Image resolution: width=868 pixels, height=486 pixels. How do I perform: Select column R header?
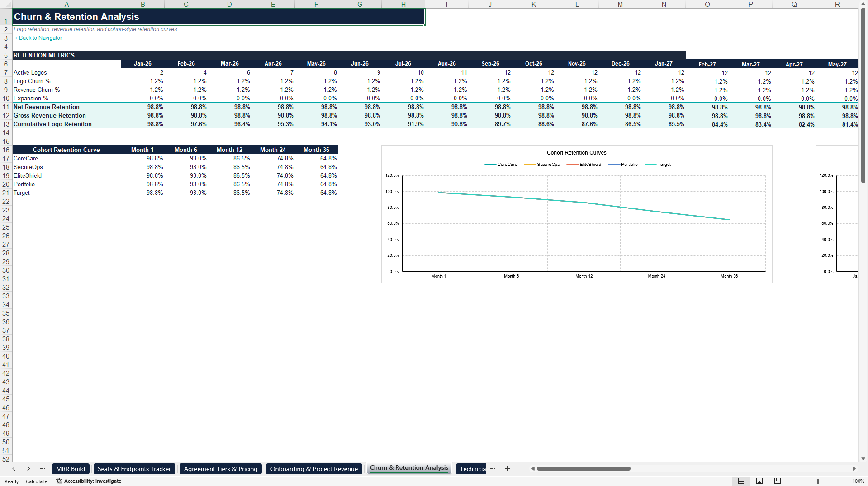click(837, 4)
